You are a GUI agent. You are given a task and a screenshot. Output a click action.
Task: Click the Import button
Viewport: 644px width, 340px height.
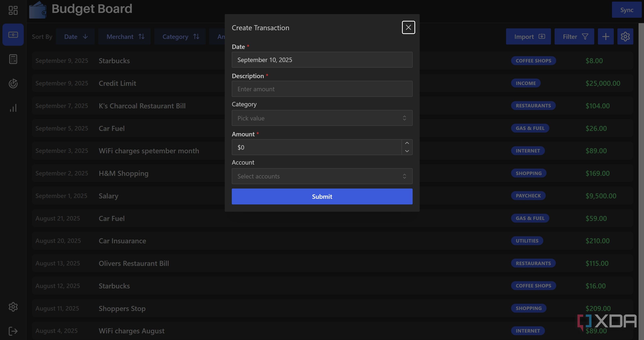(528, 36)
